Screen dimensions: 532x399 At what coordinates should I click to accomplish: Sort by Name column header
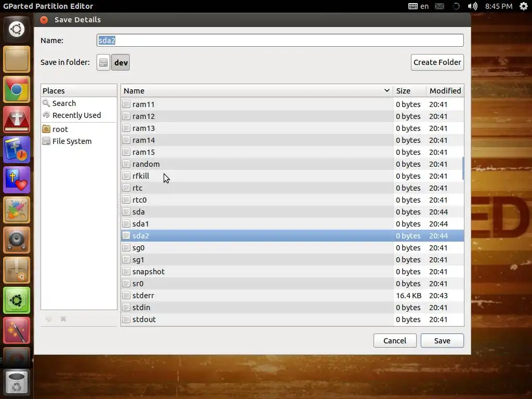coord(257,90)
